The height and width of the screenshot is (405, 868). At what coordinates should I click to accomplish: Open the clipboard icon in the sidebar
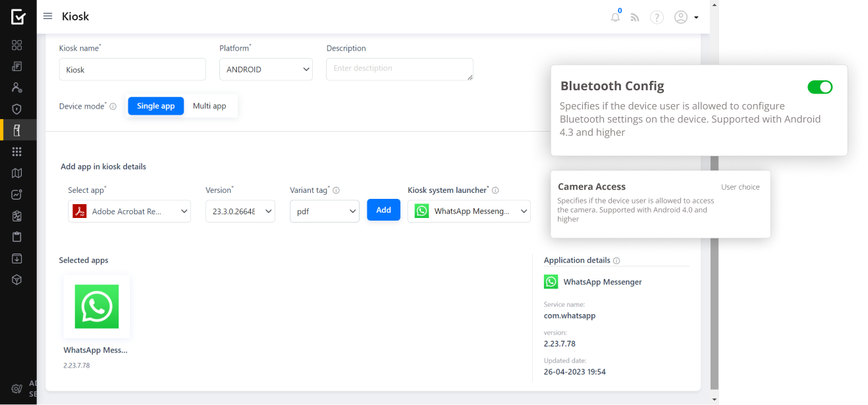[17, 237]
